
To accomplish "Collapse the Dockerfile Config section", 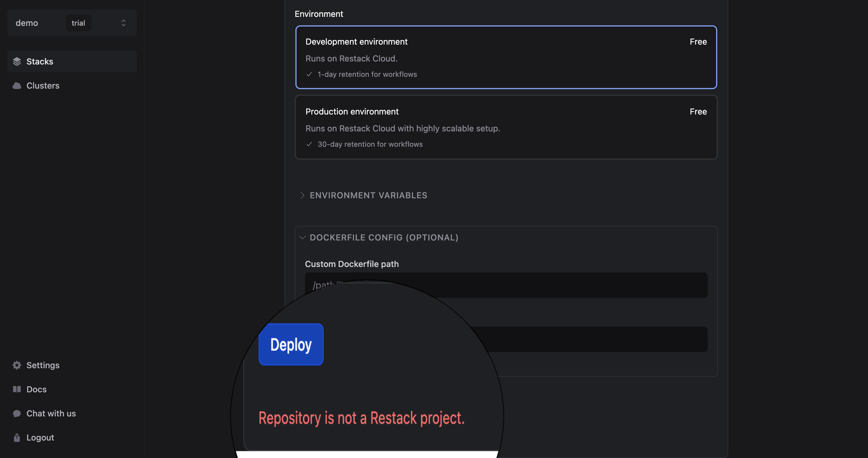I will coord(383,237).
